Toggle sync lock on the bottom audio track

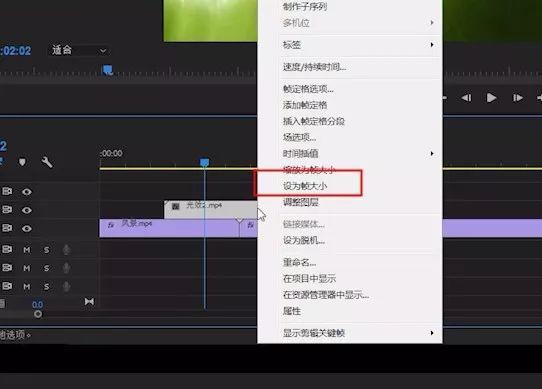tap(7, 286)
